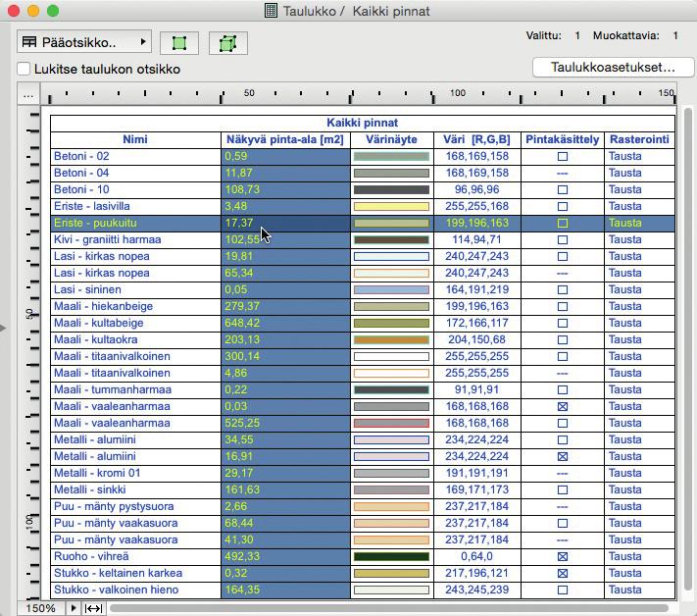Click the Rasterointi column header
The height and width of the screenshot is (616, 697).
tap(639, 139)
